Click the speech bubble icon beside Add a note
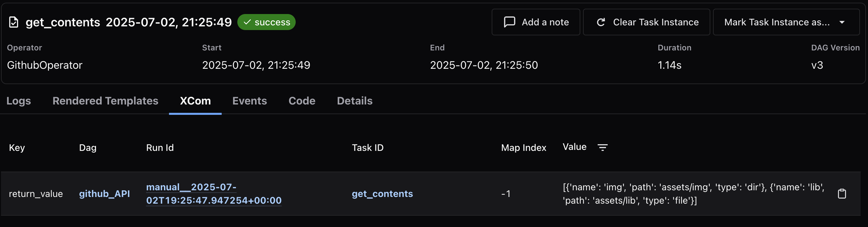 click(509, 22)
